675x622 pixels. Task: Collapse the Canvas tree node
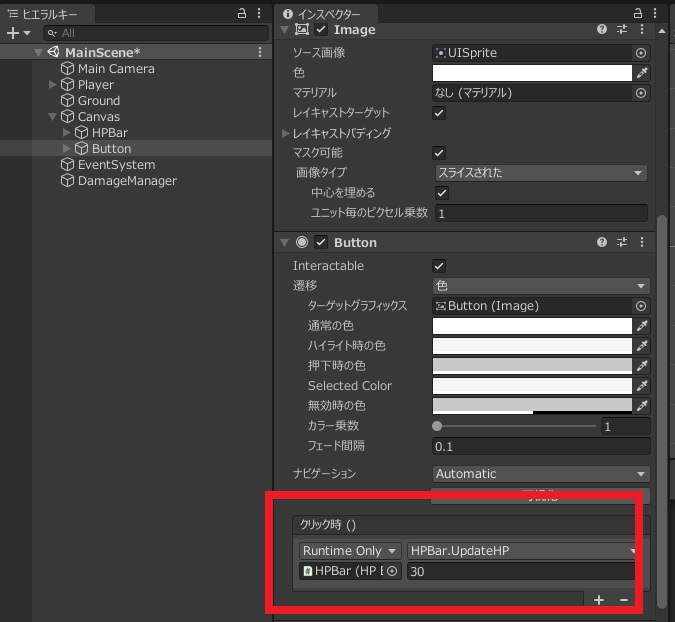[x=53, y=117]
